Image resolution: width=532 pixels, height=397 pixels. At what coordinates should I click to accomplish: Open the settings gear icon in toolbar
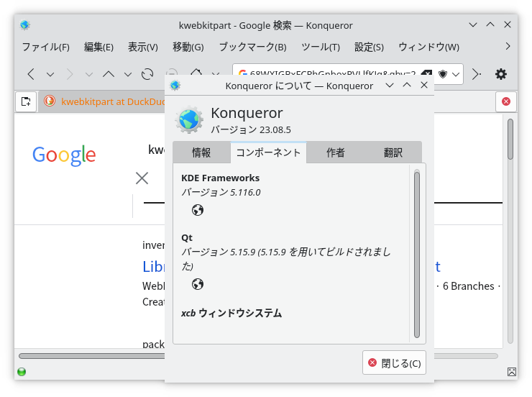point(501,74)
